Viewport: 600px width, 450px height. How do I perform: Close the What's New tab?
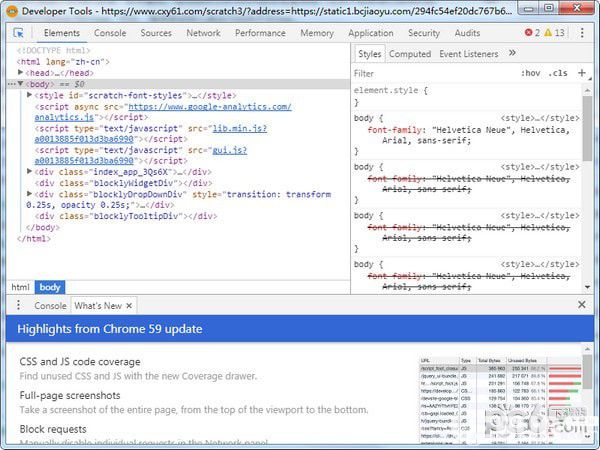tap(129, 306)
